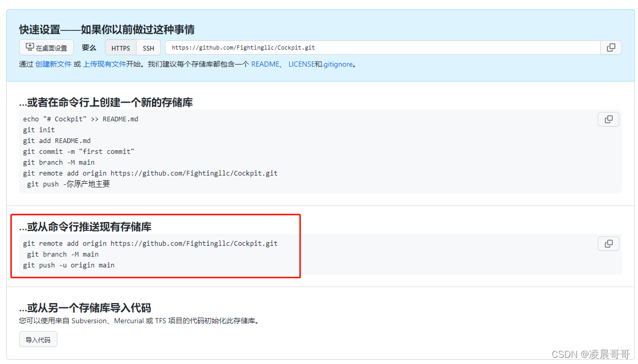Follow the .gitignore link

click(x=338, y=65)
